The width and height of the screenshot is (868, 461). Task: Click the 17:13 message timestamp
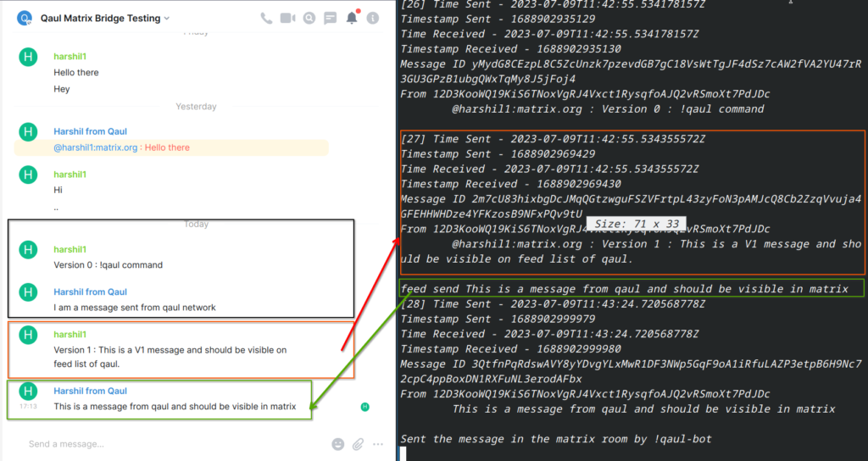(28, 406)
